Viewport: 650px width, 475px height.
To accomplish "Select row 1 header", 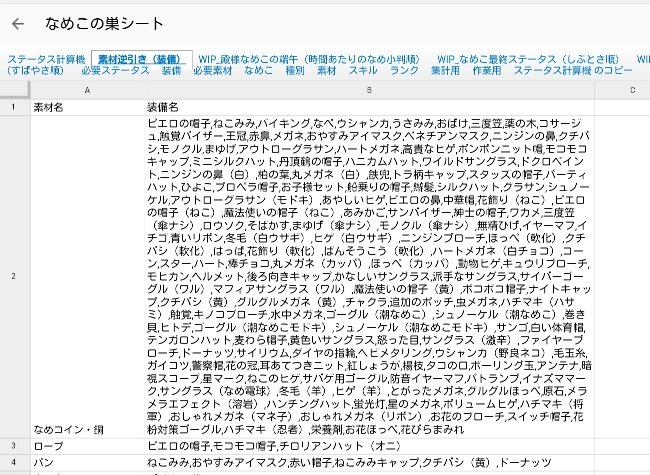I will (x=15, y=107).
